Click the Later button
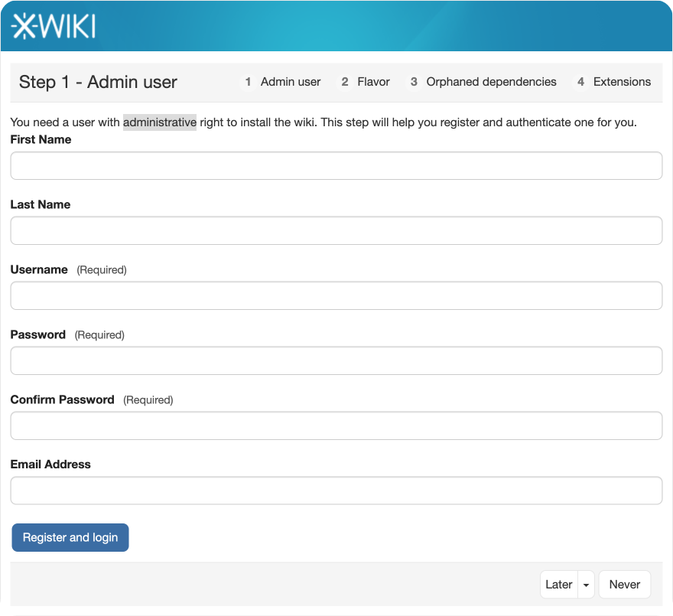The image size is (673, 616). coord(558,585)
